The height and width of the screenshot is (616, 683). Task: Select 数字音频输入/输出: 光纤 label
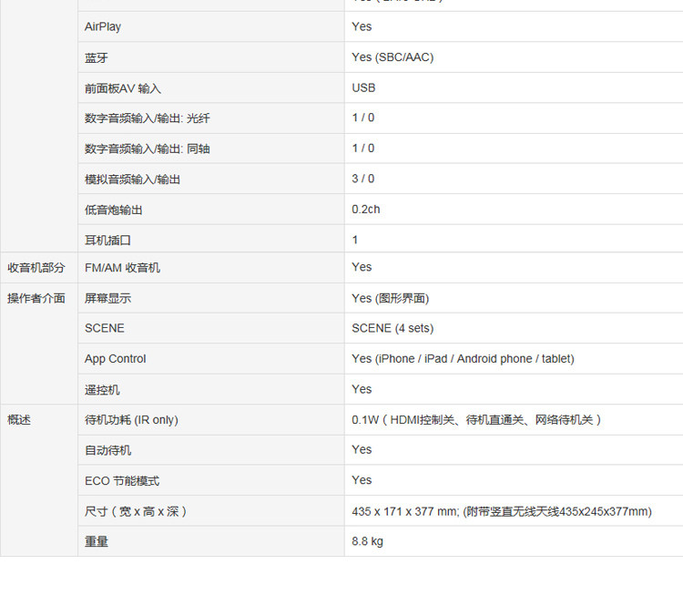pyautogui.click(x=148, y=118)
